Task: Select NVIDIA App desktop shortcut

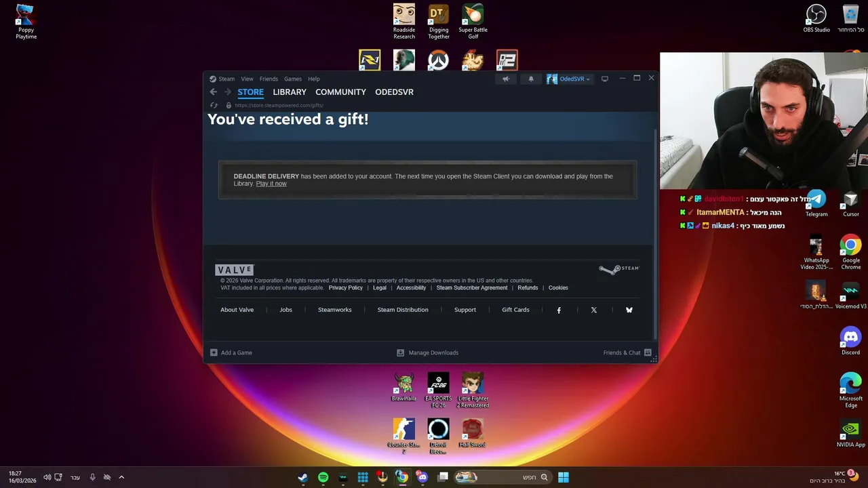Action: tap(850, 434)
